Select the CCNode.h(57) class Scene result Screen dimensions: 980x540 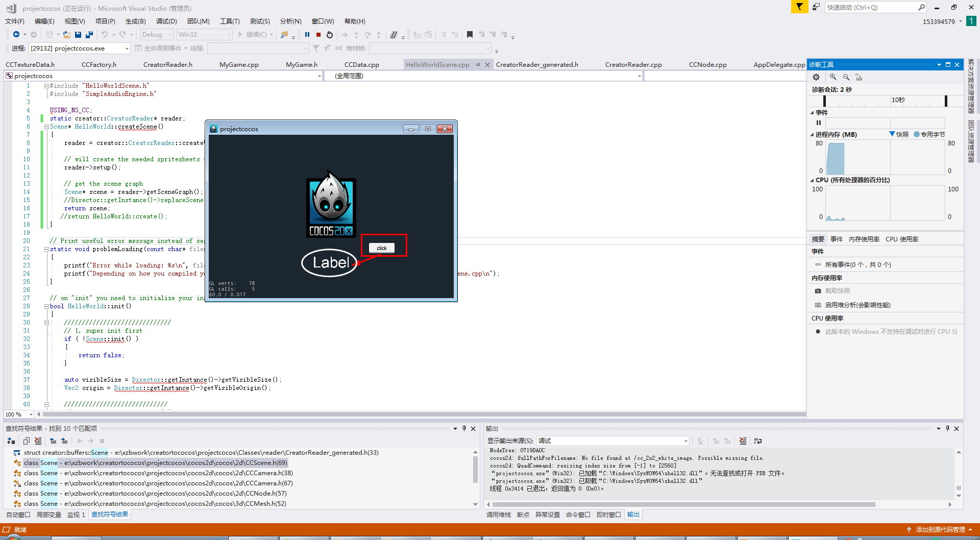click(155, 494)
